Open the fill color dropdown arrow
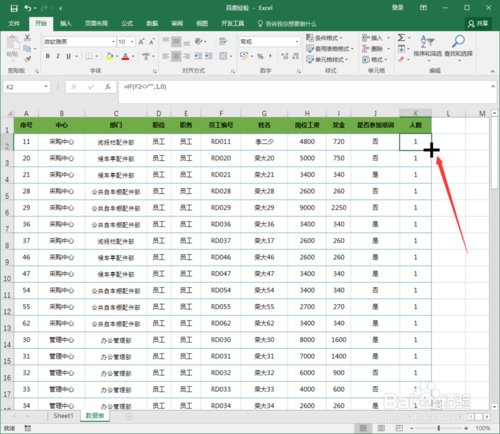Image resolution: width=500 pixels, height=434 pixels. [x=117, y=56]
